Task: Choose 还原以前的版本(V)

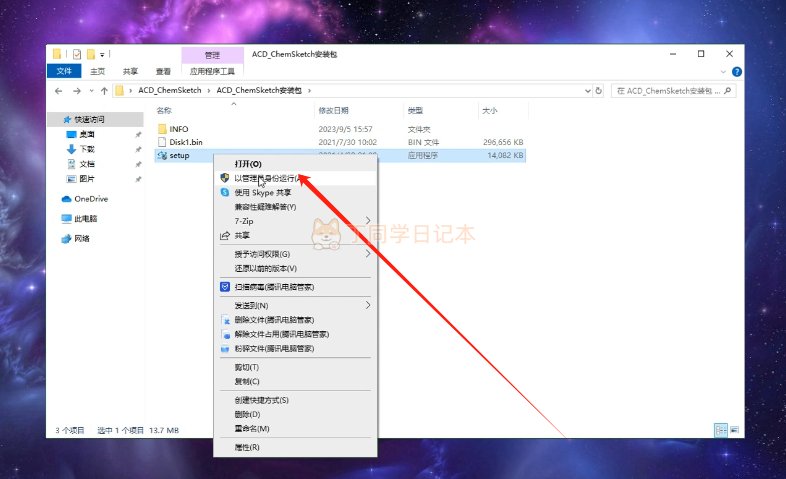Action: pos(295,269)
